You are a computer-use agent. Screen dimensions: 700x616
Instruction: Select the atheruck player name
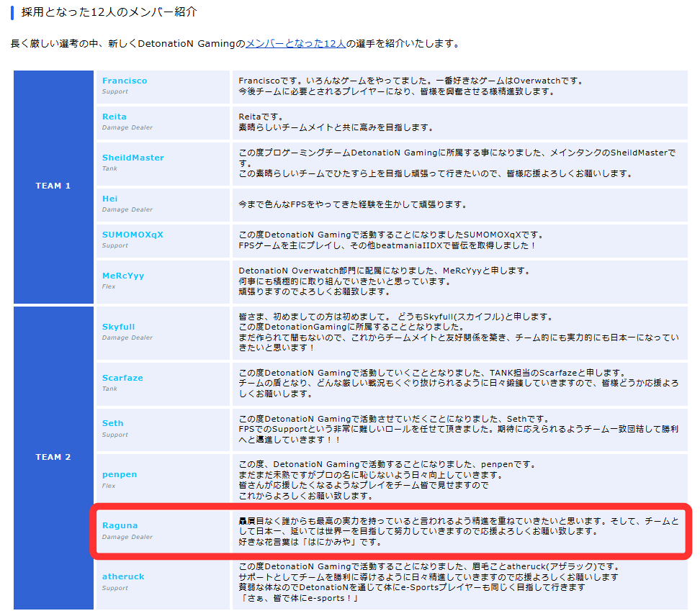[123, 576]
